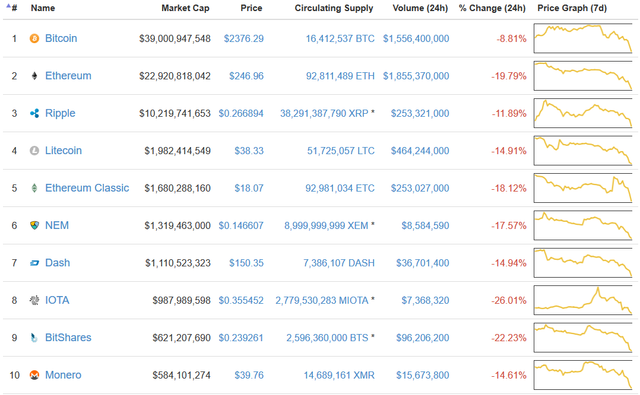Sort table by Name column header
Image resolution: width=640 pixels, height=395 pixels.
(43, 8)
